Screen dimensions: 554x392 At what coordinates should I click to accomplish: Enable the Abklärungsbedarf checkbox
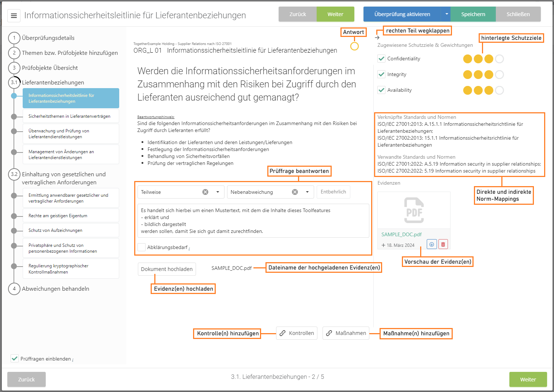142,247
